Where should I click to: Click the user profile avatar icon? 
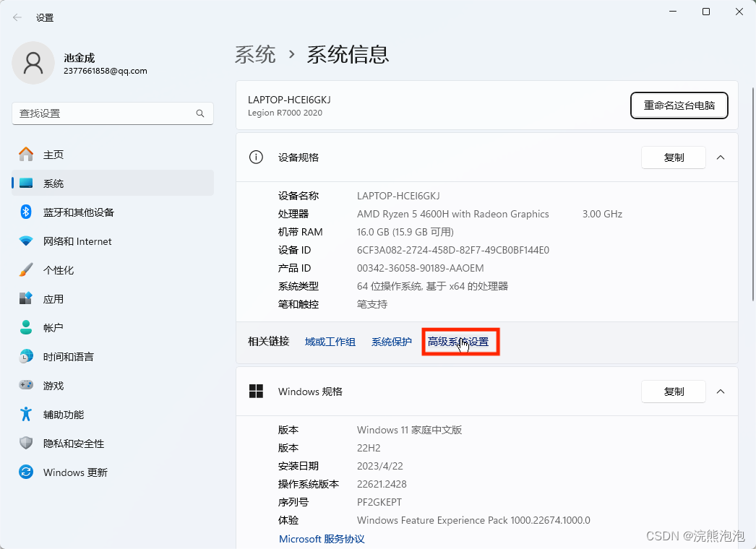(x=33, y=63)
